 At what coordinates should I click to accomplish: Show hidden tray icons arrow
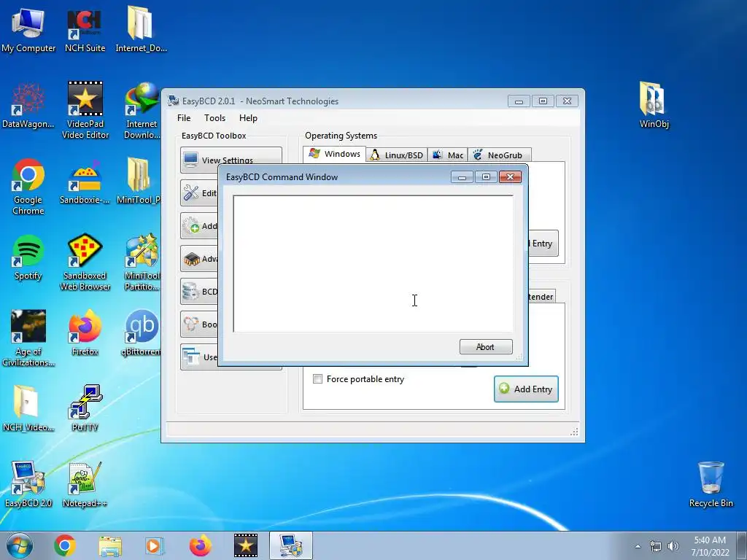tap(638, 546)
